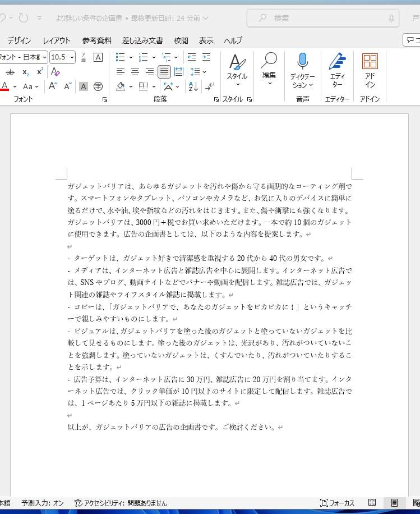Screen dimensions: 420x514
Task: Open the 編集 menu button
Action: [x=269, y=69]
